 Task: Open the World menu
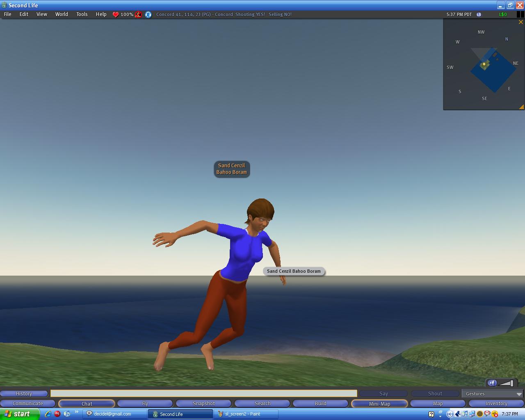tap(62, 14)
